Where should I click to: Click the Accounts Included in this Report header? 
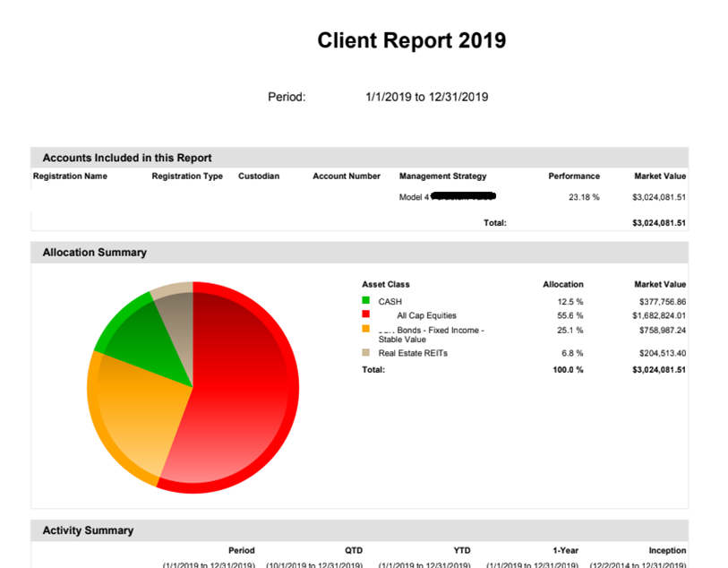[x=127, y=158]
